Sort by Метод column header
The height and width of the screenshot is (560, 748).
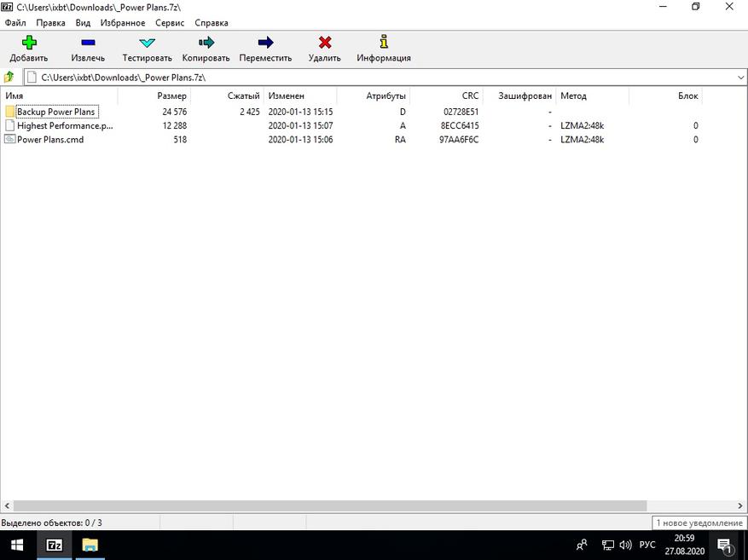click(x=592, y=95)
